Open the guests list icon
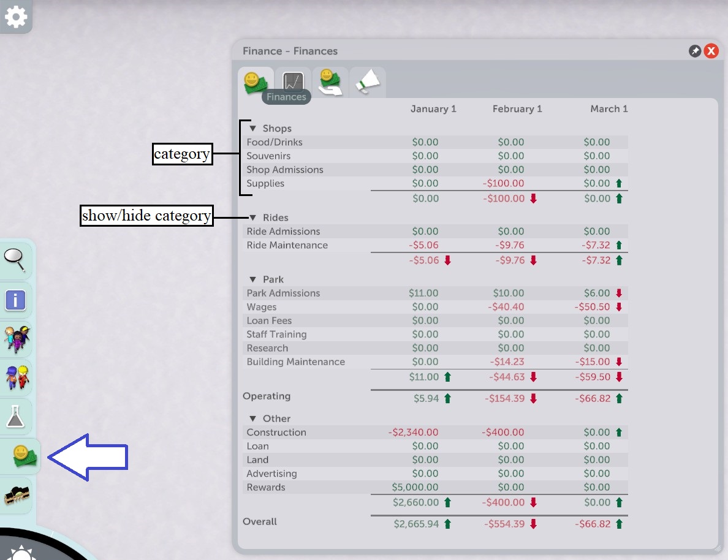The width and height of the screenshot is (728, 560). pos(17,339)
